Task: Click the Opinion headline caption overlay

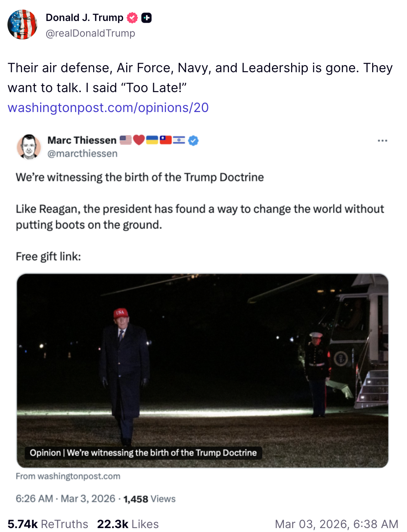Action: tap(143, 453)
